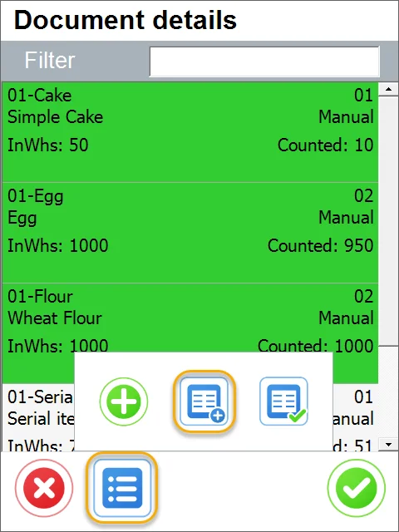399x532 pixels.
Task: Click the Filter label
Action: pyautogui.click(x=50, y=61)
